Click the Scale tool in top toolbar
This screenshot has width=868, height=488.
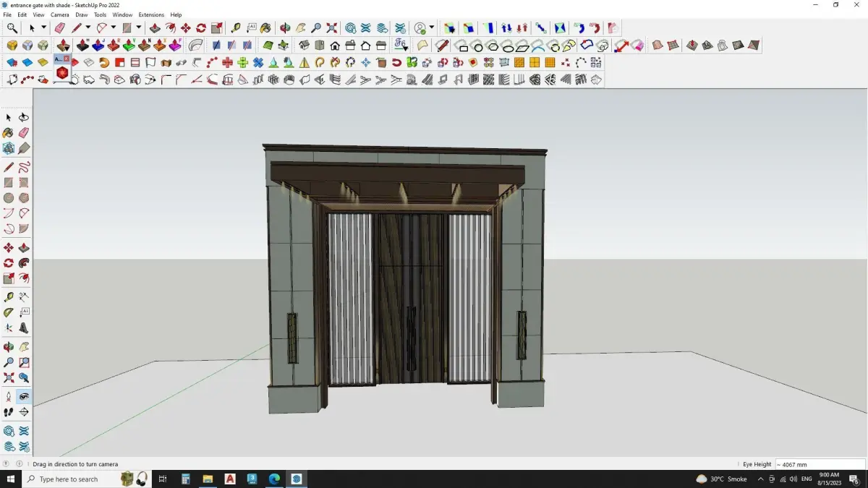(x=216, y=28)
